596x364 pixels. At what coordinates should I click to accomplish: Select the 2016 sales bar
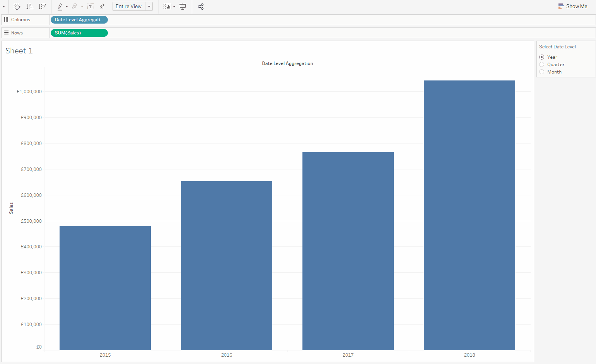227,265
